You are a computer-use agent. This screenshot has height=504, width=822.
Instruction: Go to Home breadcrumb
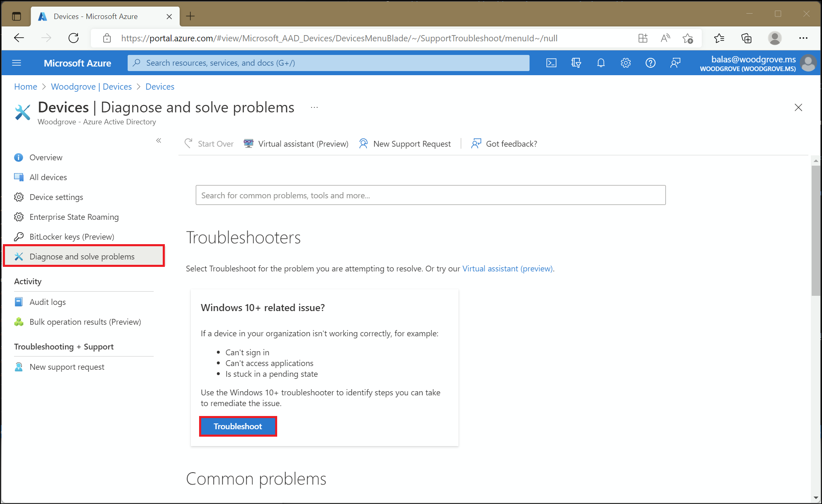[x=26, y=87]
